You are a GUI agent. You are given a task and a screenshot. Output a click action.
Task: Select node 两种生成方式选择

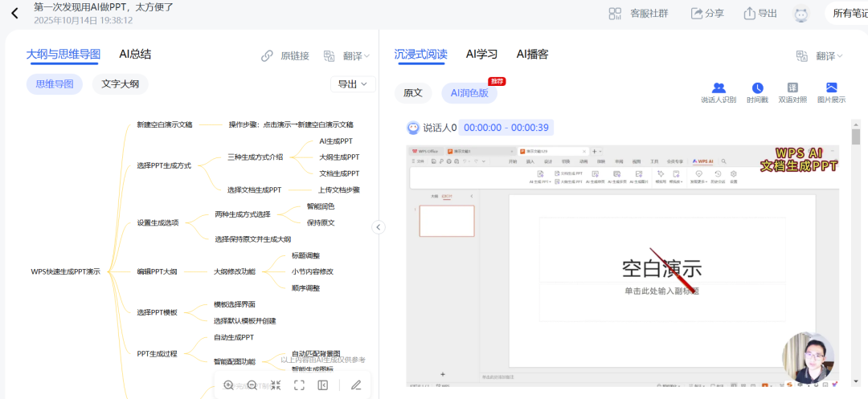pyautogui.click(x=243, y=214)
